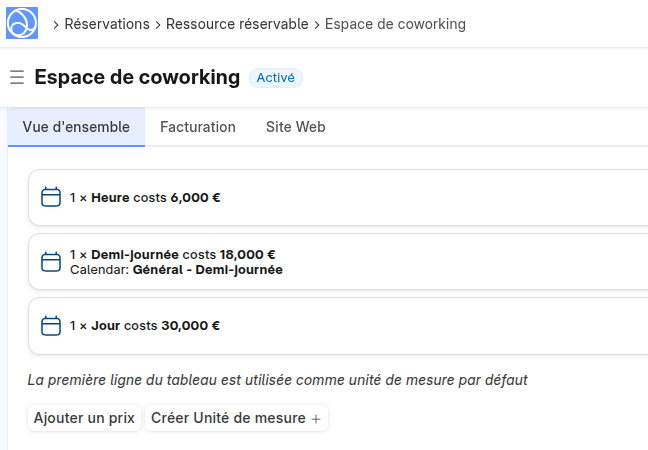This screenshot has height=450, width=648.
Task: Click the app logo icon
Action: point(22,23)
